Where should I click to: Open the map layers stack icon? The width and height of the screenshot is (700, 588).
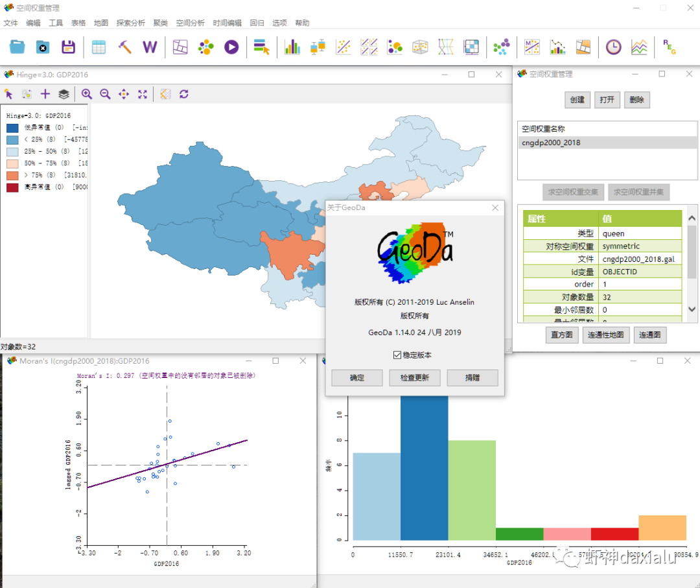coord(64,94)
